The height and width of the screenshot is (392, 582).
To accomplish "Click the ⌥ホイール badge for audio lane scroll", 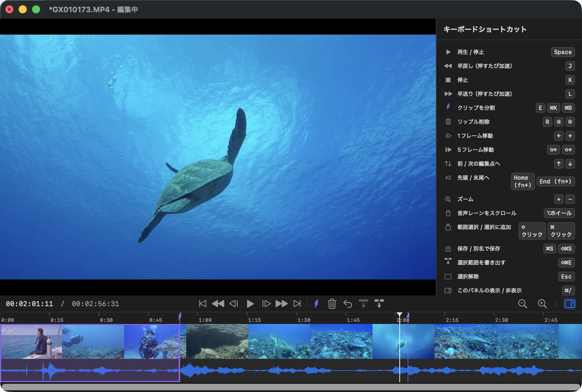I will pyautogui.click(x=559, y=213).
